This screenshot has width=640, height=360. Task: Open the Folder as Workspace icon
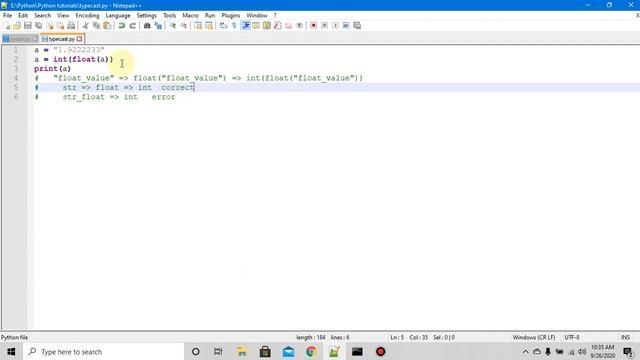click(289, 26)
